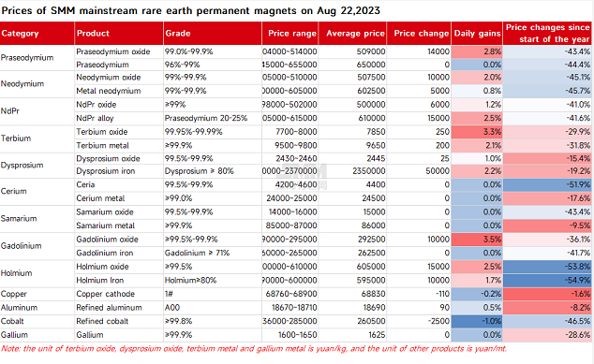Select the Copper cathode row product cell
This screenshot has width=594, height=364.
(x=119, y=294)
